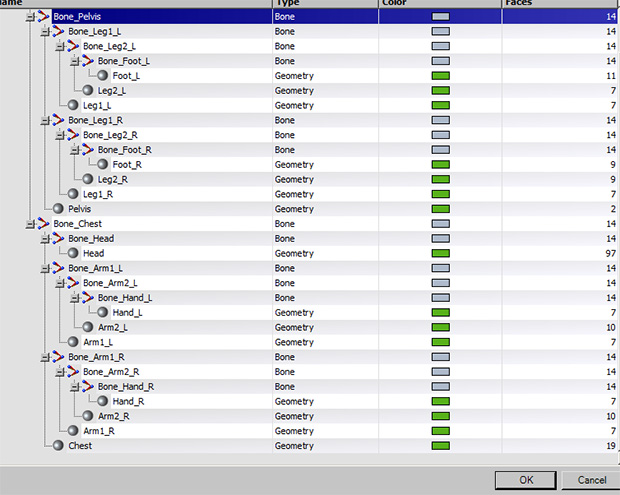Viewport: 620px width, 495px height.
Task: Sort list by Color column header
Action: click(440, 3)
